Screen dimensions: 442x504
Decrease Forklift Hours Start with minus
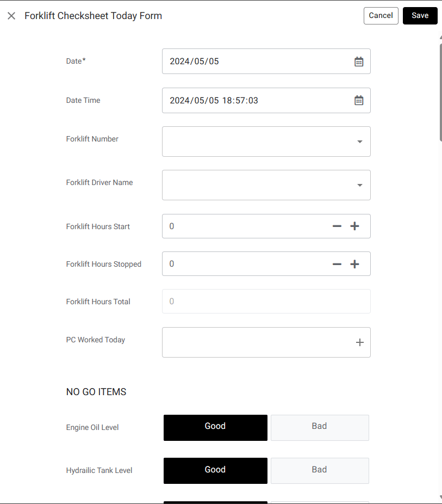click(x=337, y=226)
